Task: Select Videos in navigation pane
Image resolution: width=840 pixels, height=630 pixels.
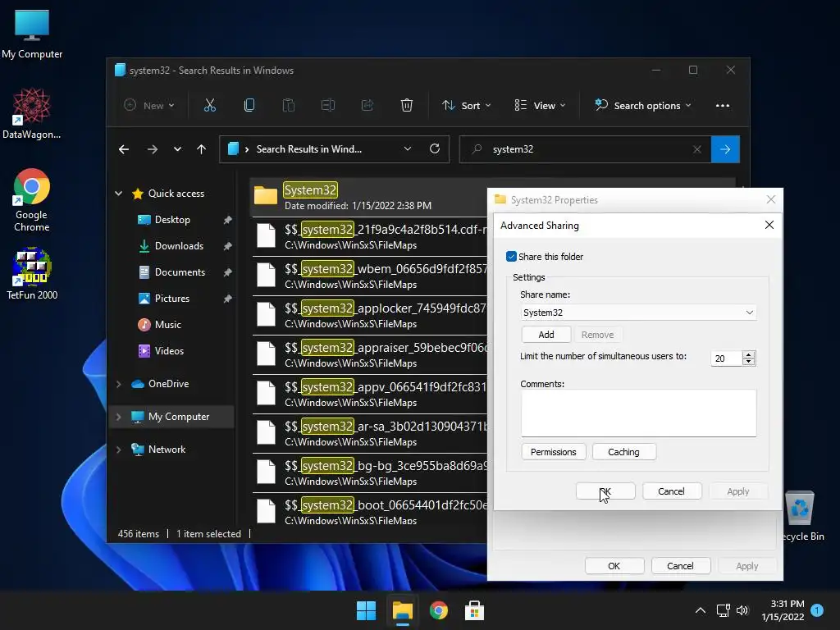Action: [169, 351]
